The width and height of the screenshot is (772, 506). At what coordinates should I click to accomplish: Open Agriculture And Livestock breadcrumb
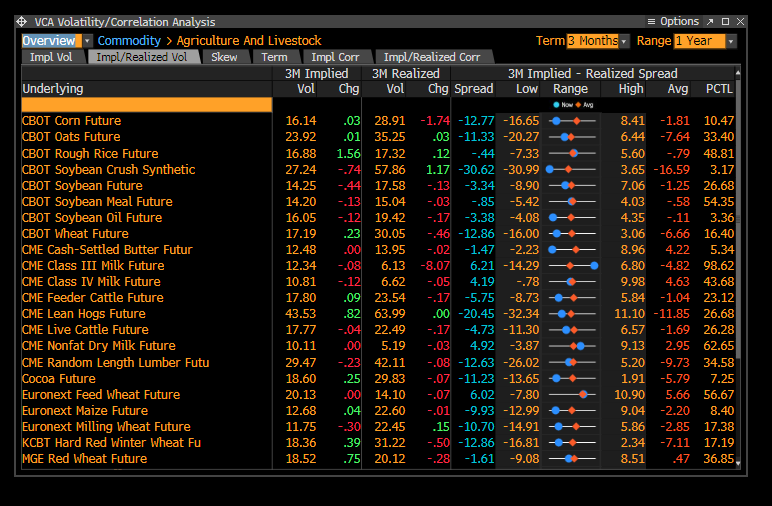[x=249, y=41]
